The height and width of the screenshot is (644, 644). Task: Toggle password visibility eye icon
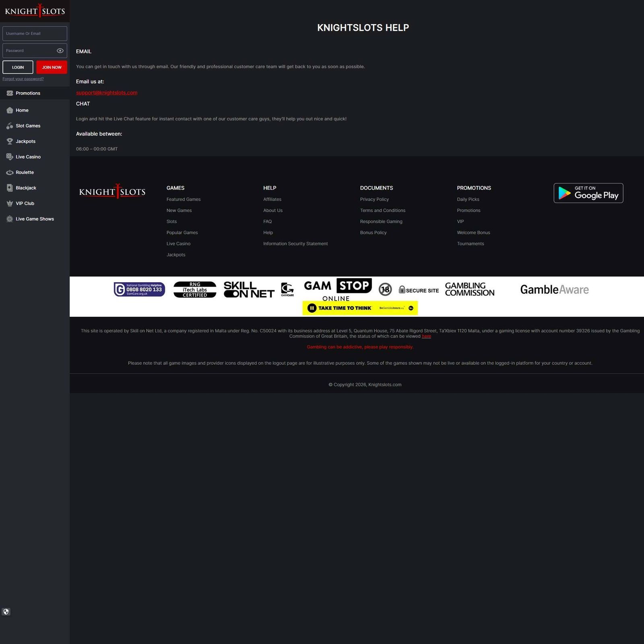[x=60, y=51]
